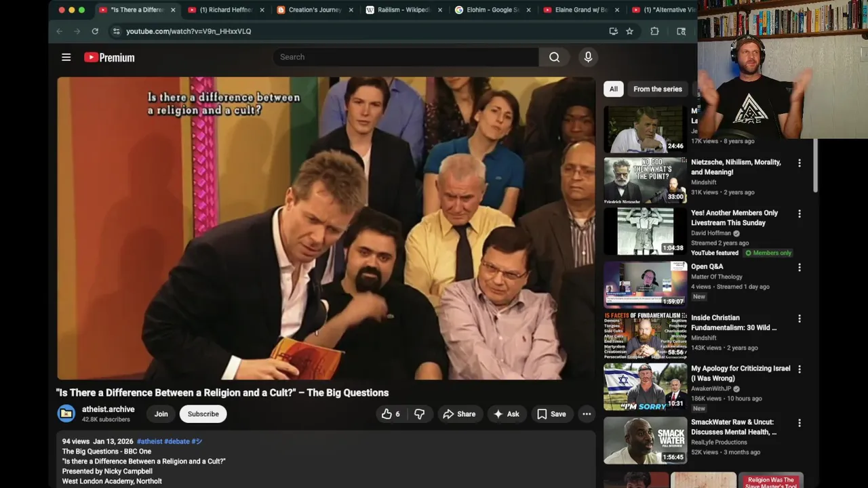Open Nietzsche 33:00 video thumbnail
Screen dimensions: 868x488
[645, 180]
